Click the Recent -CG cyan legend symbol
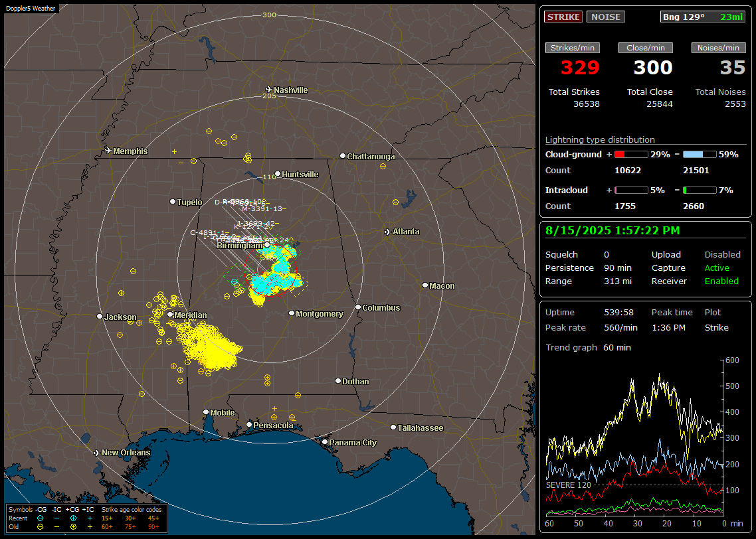This screenshot has height=539, width=756. tap(40, 518)
